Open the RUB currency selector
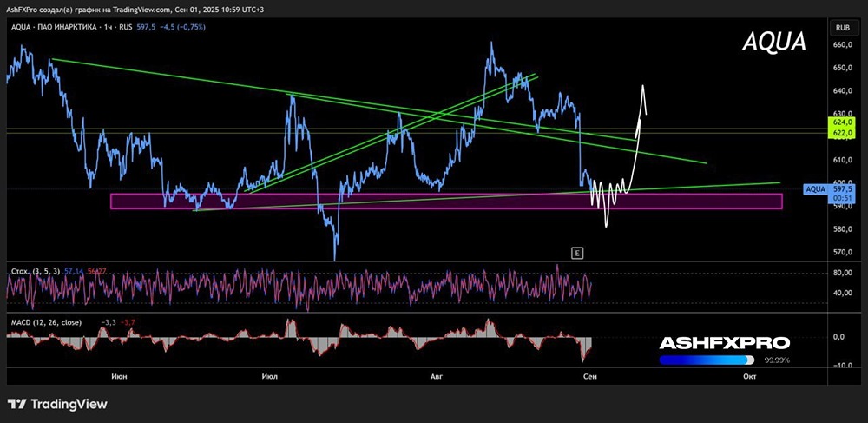Screen dimensions: 868x423 [843, 27]
